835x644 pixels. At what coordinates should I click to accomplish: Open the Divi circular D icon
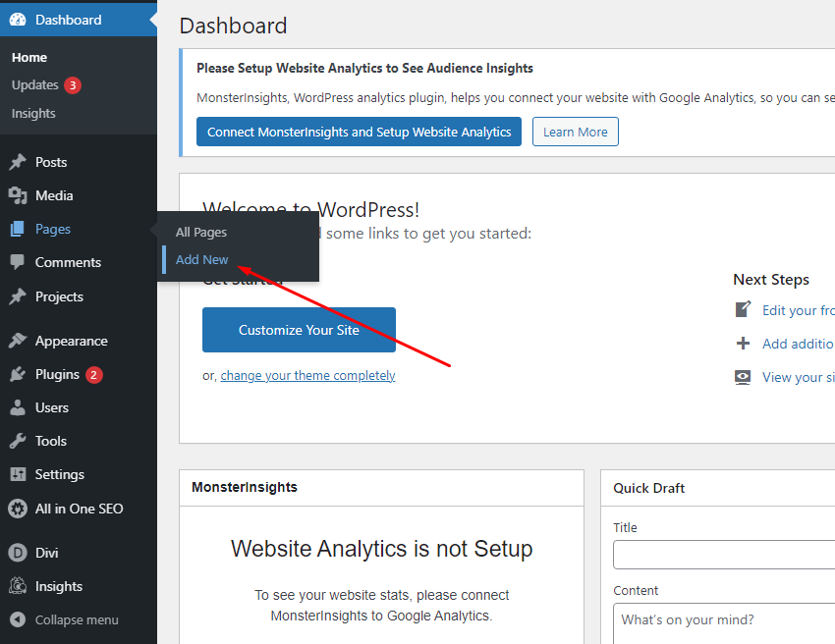point(18,553)
